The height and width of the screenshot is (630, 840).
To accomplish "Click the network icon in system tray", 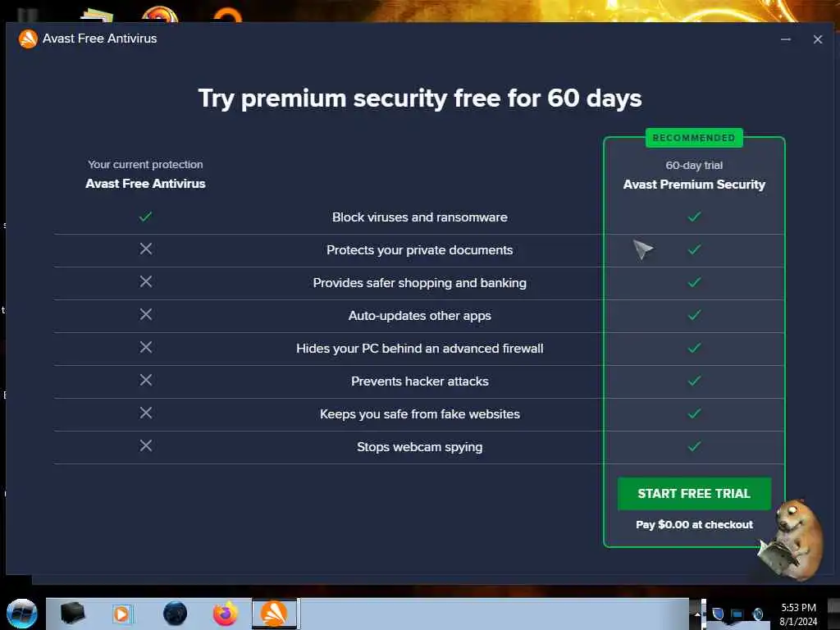I will tap(737, 614).
